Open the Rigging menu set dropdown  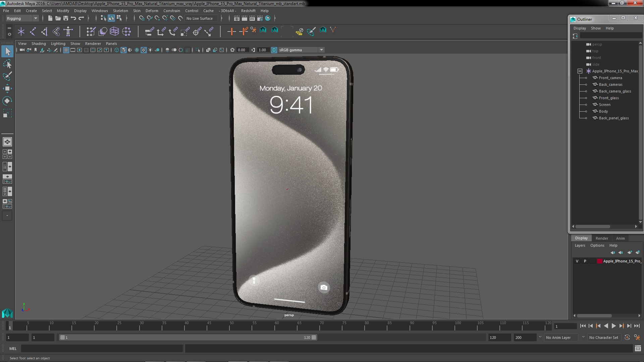[x=22, y=18]
